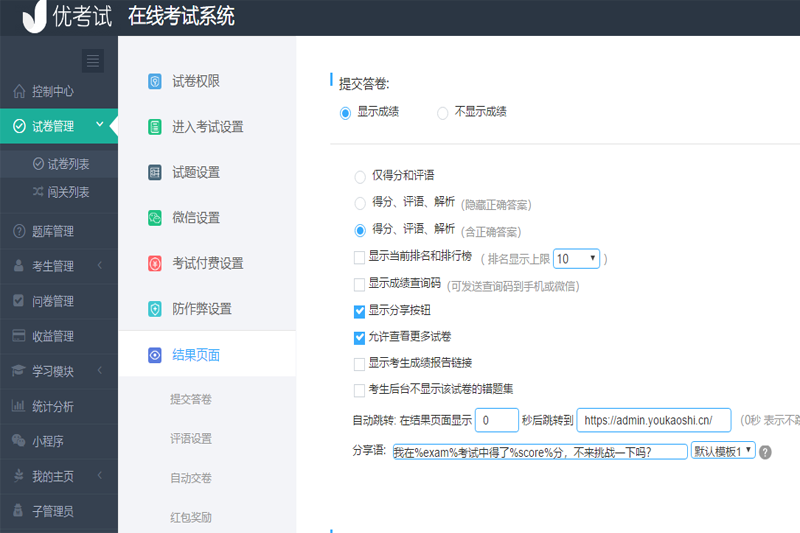Select 结果页面 settings tab
Screen dimensions: 800x533
[x=207, y=355]
